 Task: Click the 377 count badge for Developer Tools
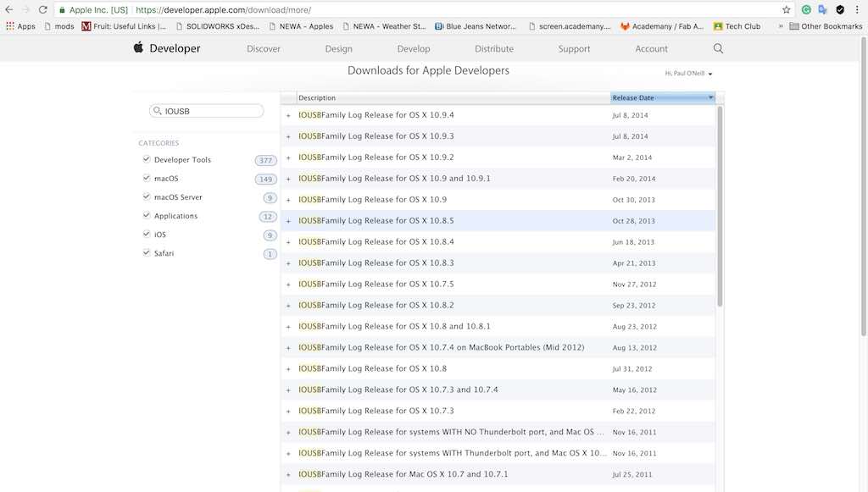[265, 160]
